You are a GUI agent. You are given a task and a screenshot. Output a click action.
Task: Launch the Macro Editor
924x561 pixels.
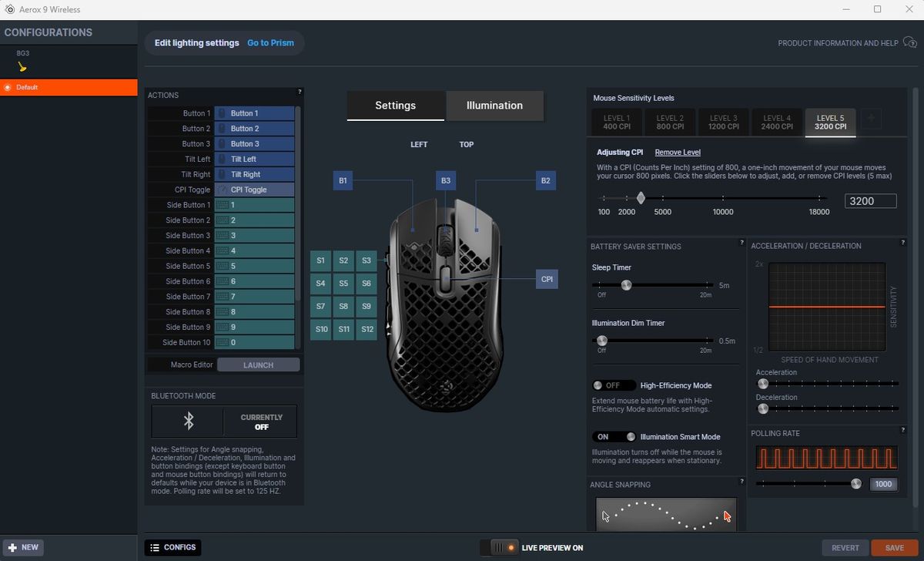pyautogui.click(x=258, y=364)
